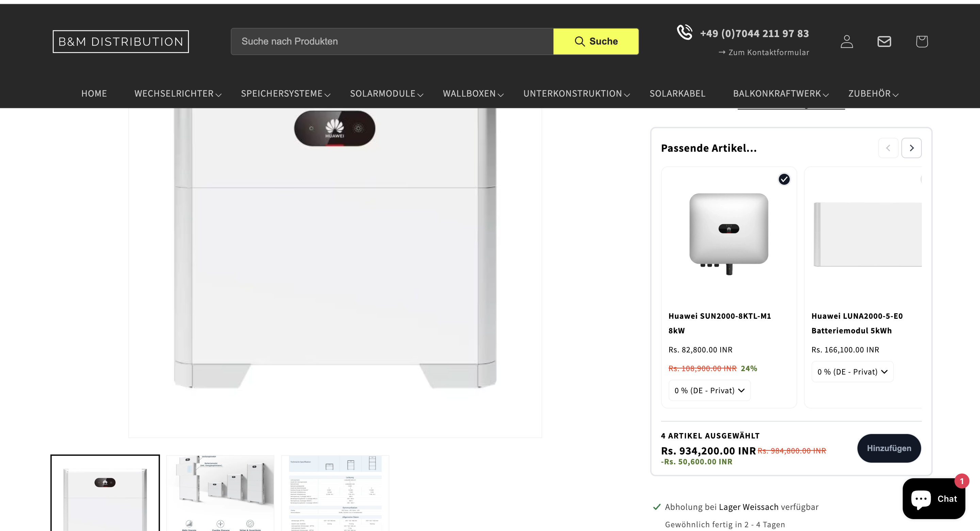
Task: Click the 'Passende Artikel...' heading
Action: 708,148
